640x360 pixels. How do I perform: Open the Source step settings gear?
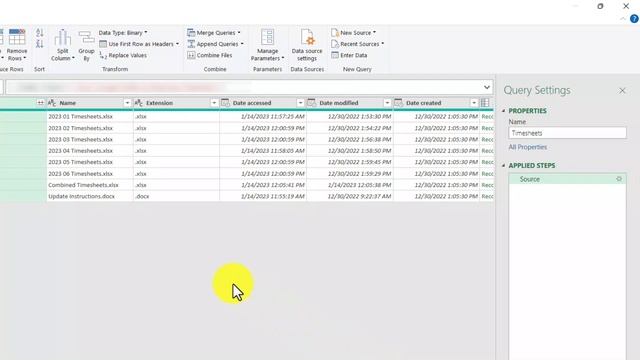tap(619, 179)
